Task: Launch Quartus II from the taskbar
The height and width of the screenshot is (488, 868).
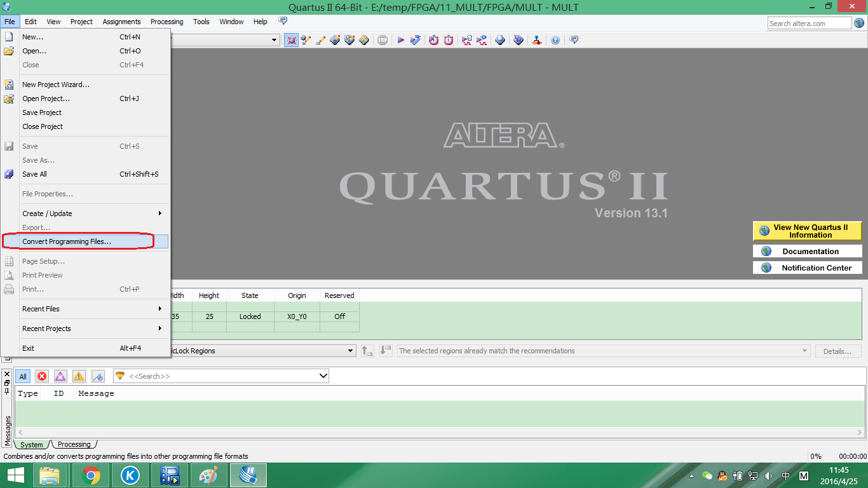Action: [248, 475]
